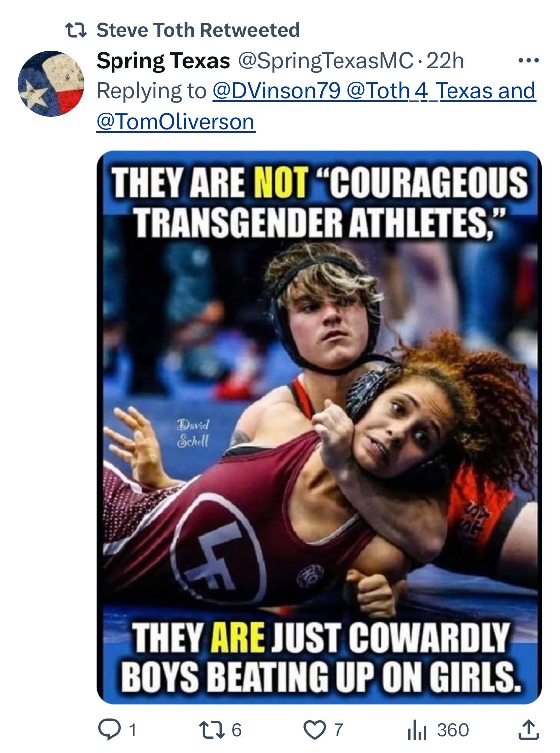Open the @Toth_4_Texas mention link
The image size is (560, 753).
click(x=421, y=91)
